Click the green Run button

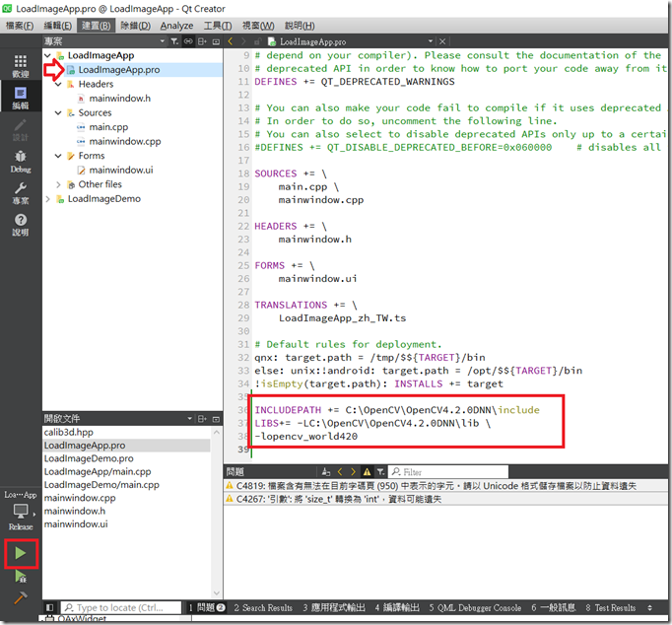21,553
